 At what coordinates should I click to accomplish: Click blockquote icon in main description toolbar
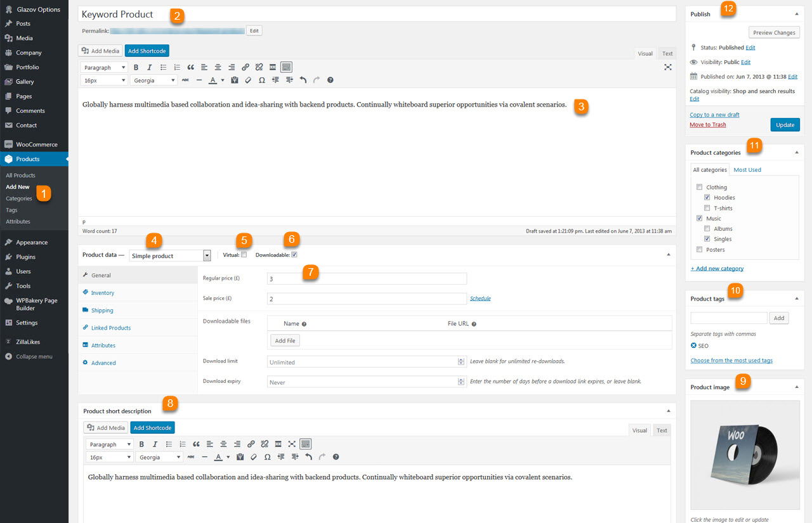(190, 67)
